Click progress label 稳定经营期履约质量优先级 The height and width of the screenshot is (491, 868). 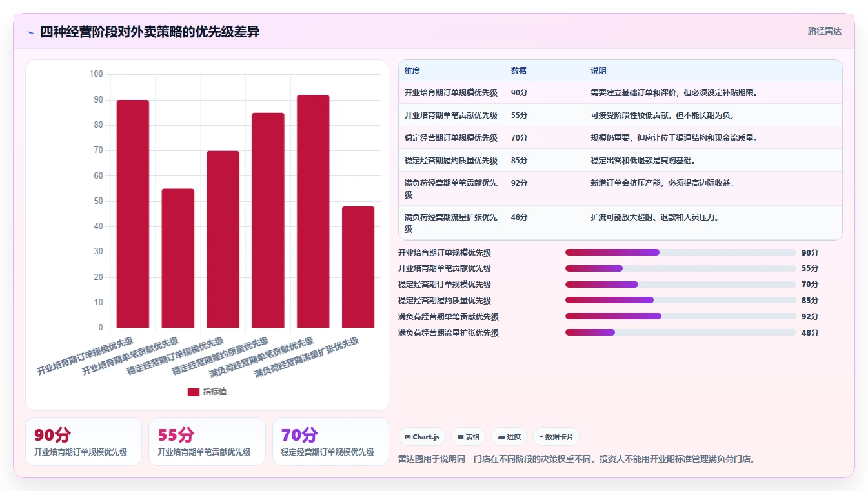pyautogui.click(x=445, y=301)
